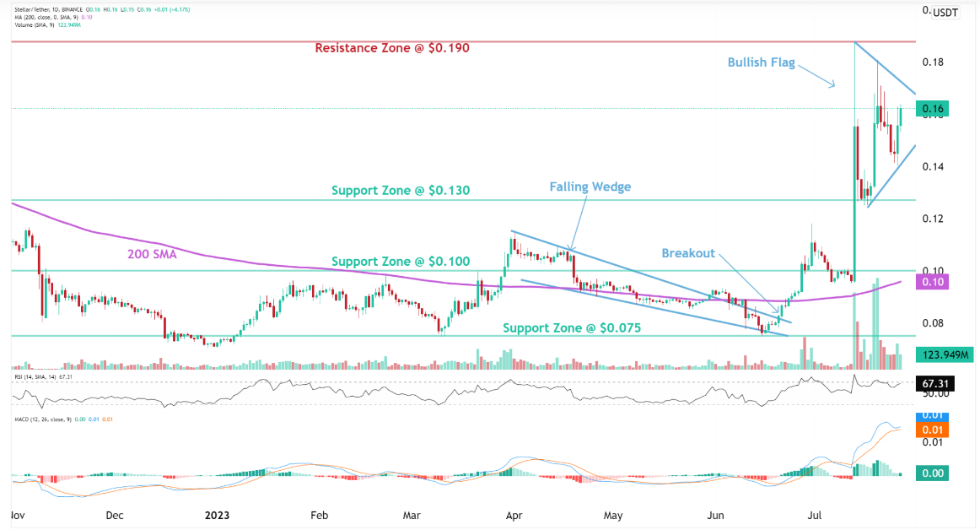Select the purple 200 SMA text label

point(150,253)
